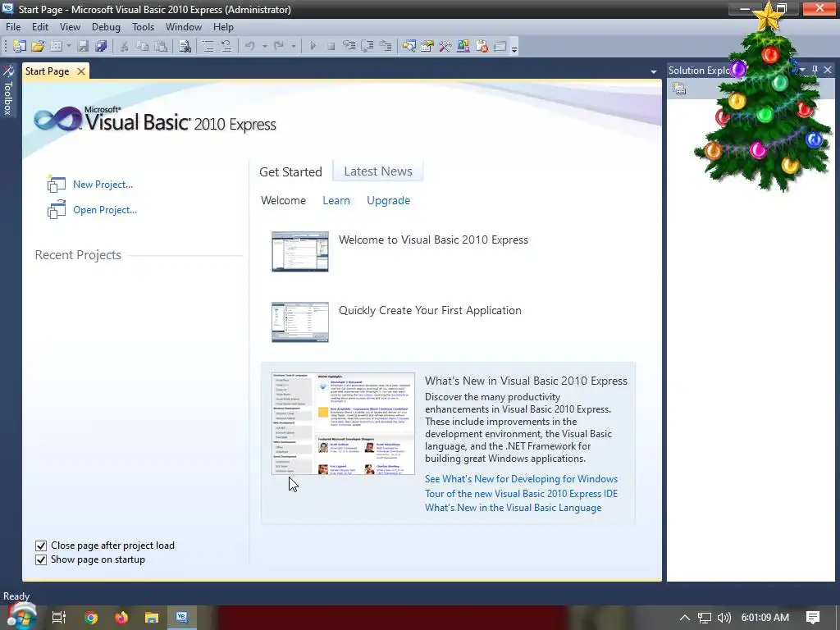
Task: Click the Open File toolbar icon
Action: 38,47
